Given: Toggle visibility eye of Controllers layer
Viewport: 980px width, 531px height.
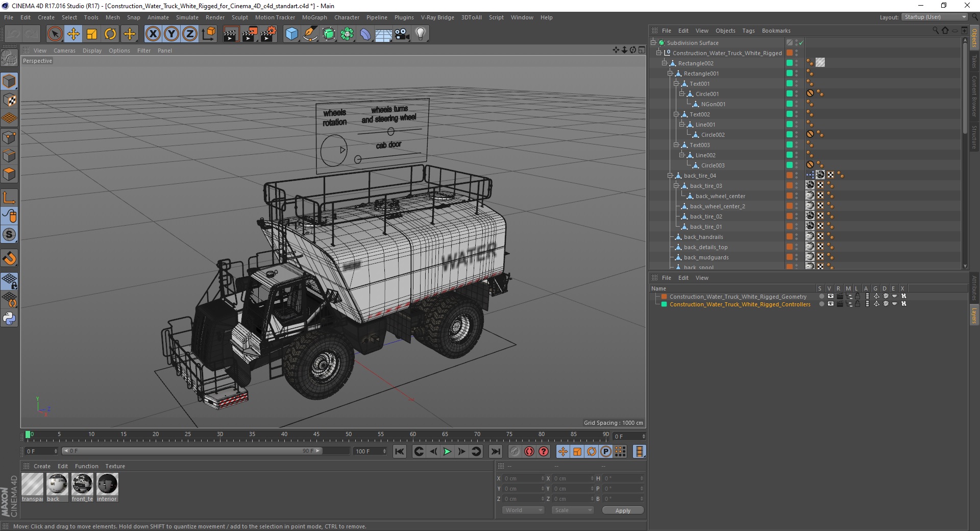Looking at the screenshot, I should tap(830, 304).
